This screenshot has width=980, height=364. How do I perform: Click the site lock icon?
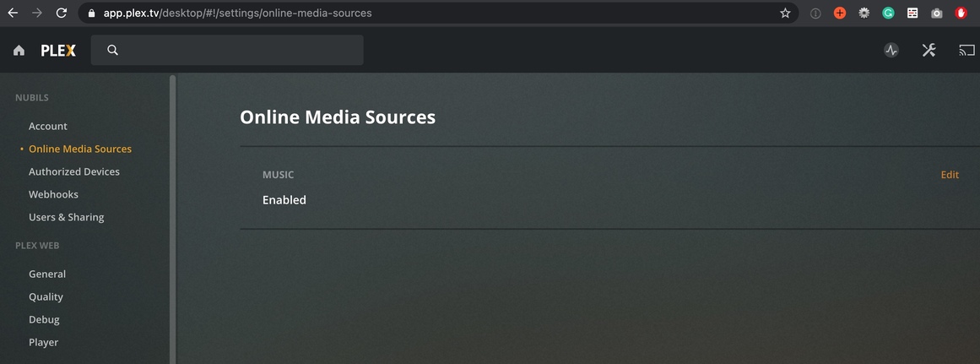[91, 13]
